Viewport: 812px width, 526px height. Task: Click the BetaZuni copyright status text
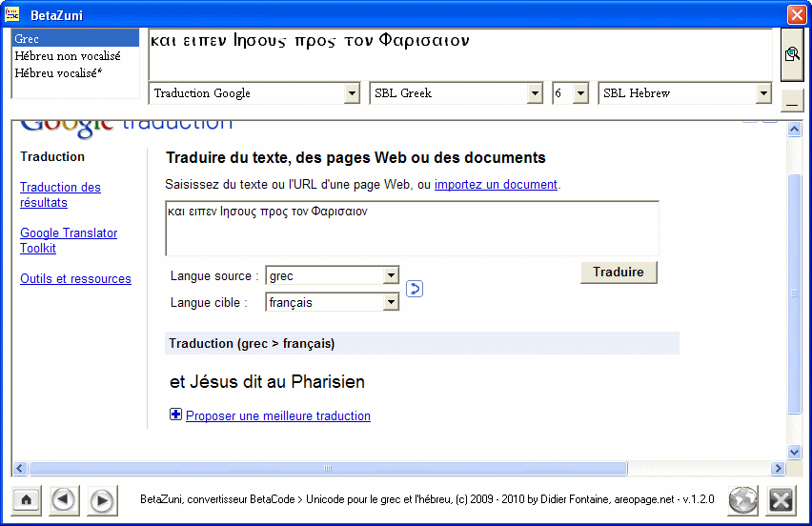point(427,499)
